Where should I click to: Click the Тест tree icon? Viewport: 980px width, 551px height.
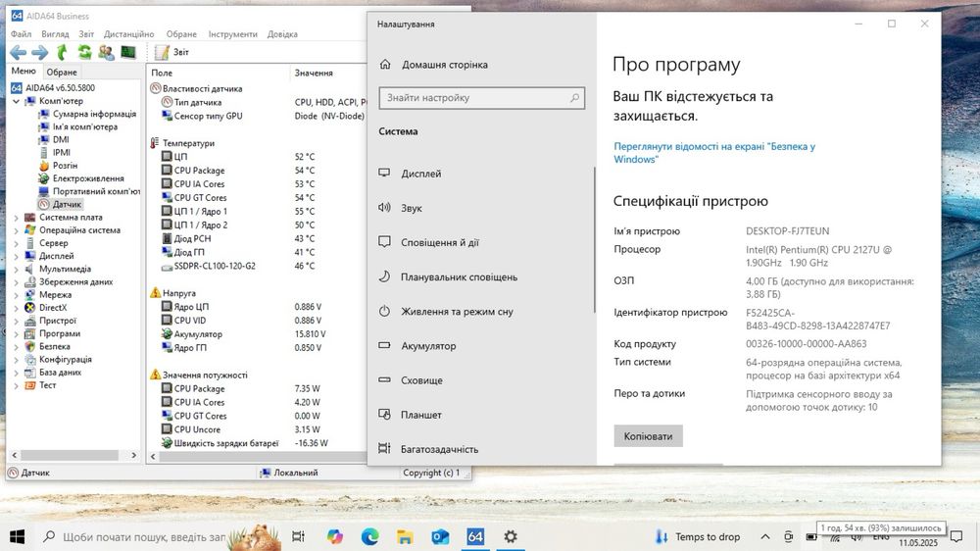(x=30, y=385)
